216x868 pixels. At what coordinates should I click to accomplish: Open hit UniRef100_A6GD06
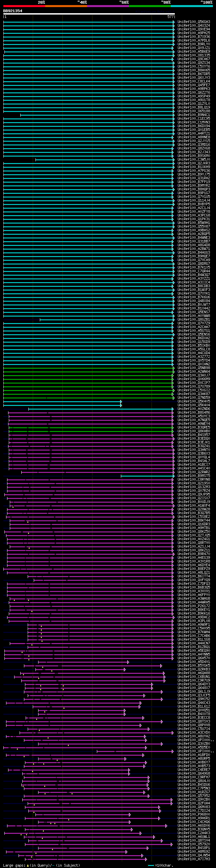194,825
